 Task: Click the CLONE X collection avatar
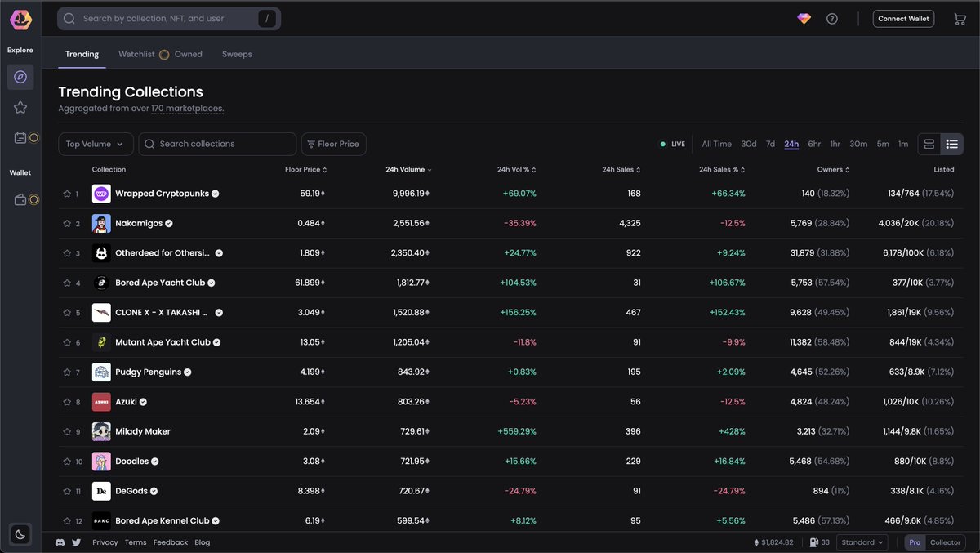(x=101, y=313)
